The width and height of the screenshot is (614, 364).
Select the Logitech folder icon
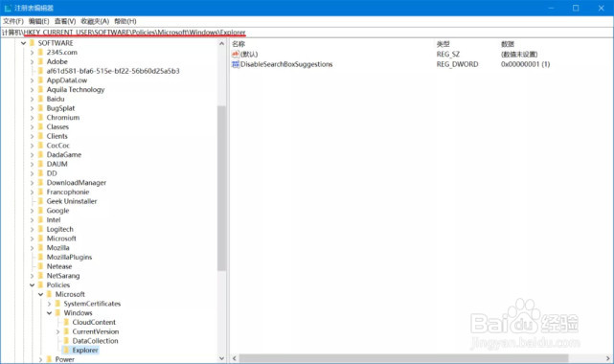[x=41, y=229]
